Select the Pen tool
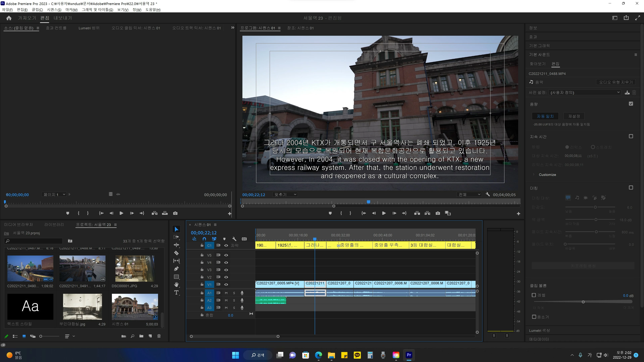This screenshot has width=644, height=362. (x=176, y=269)
